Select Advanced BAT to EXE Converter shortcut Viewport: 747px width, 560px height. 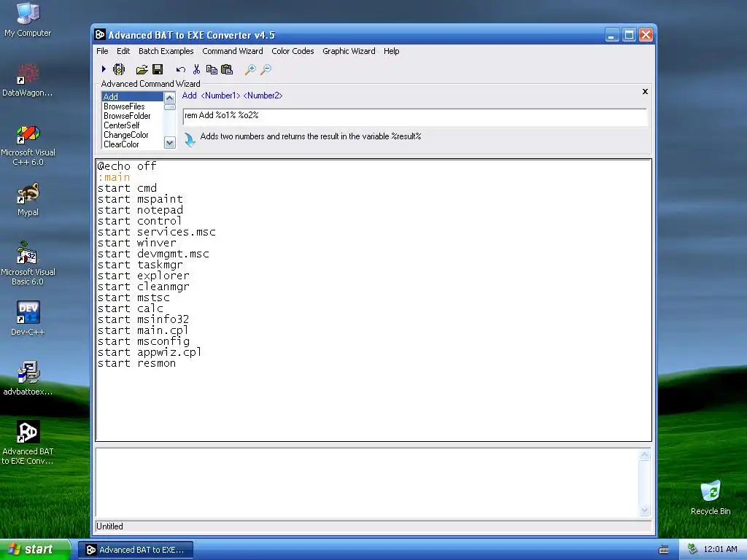tap(28, 443)
